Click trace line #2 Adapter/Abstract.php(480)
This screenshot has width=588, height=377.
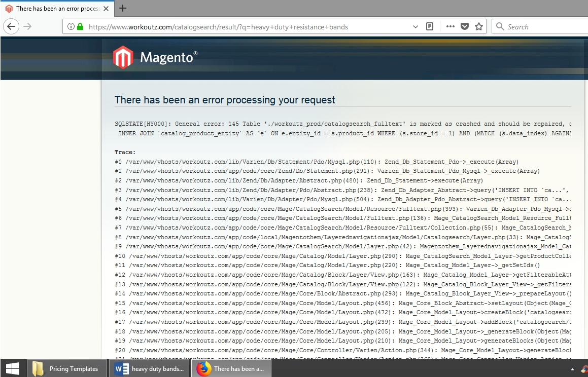tap(299, 180)
